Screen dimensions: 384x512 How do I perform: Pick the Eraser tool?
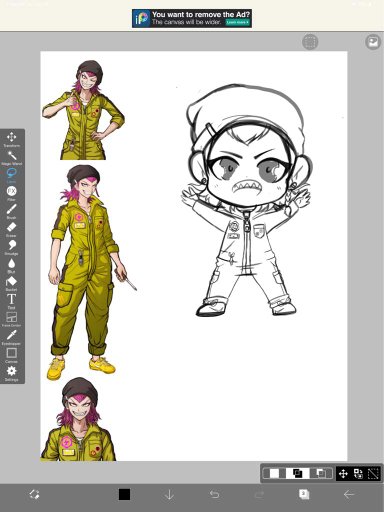[11, 229]
